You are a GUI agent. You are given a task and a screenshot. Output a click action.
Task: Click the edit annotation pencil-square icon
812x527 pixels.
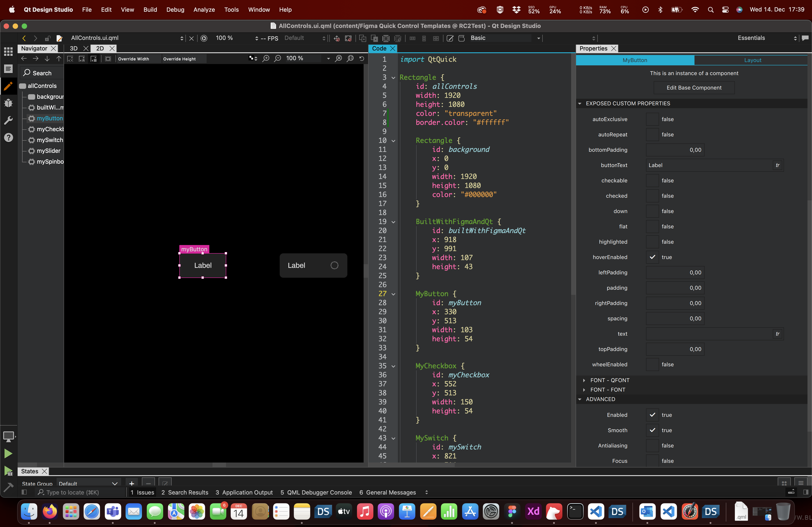pyautogui.click(x=450, y=38)
